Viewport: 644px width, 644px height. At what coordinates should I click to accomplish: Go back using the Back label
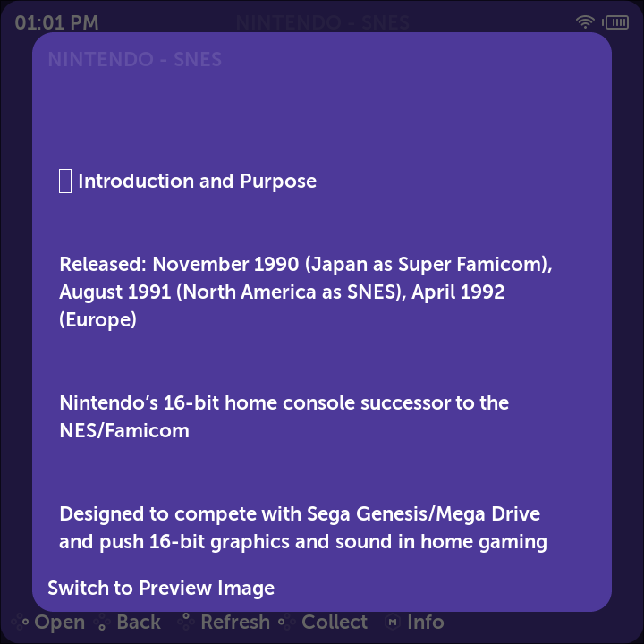click(139, 622)
